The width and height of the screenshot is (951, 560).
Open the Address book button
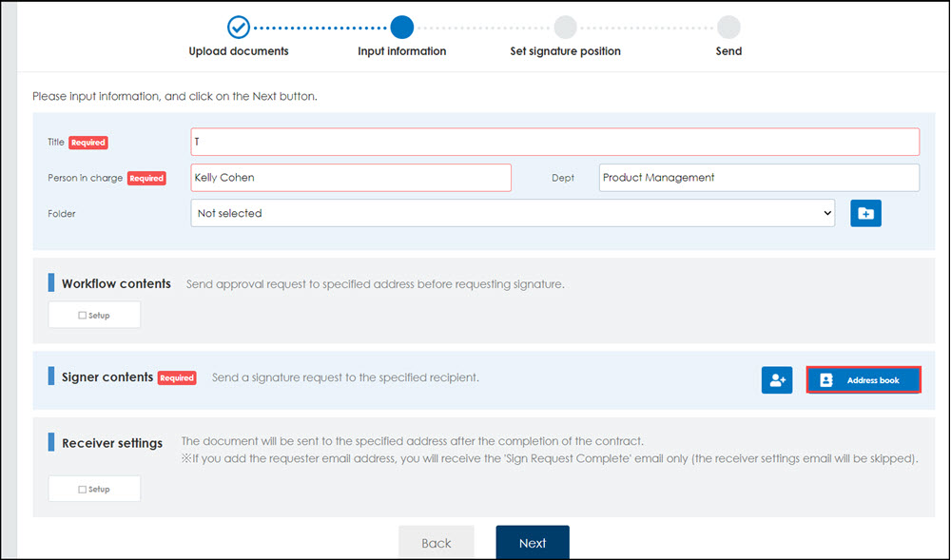coord(864,380)
